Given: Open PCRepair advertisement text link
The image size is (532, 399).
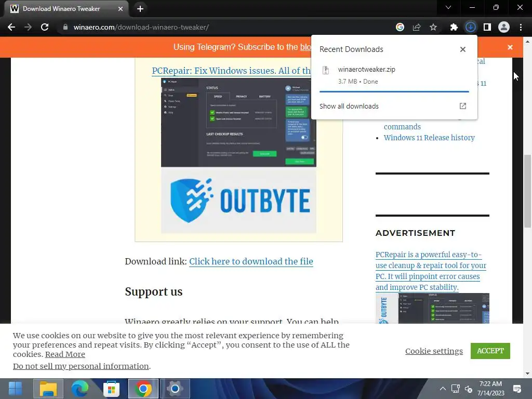Looking at the screenshot, I should tap(431, 271).
